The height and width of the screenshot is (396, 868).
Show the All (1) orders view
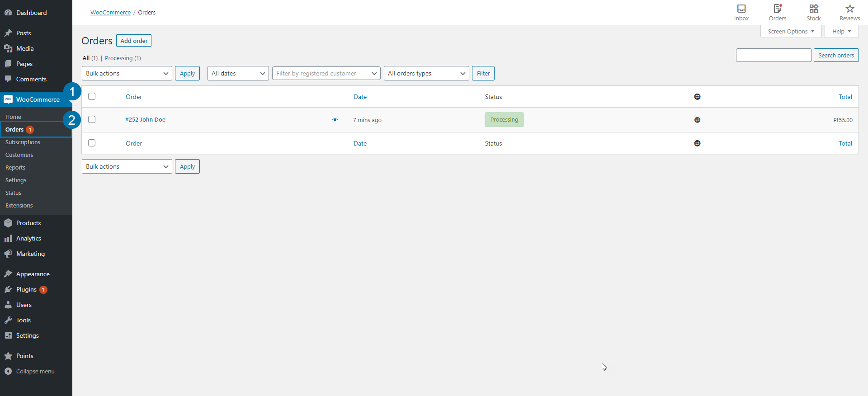[90, 58]
